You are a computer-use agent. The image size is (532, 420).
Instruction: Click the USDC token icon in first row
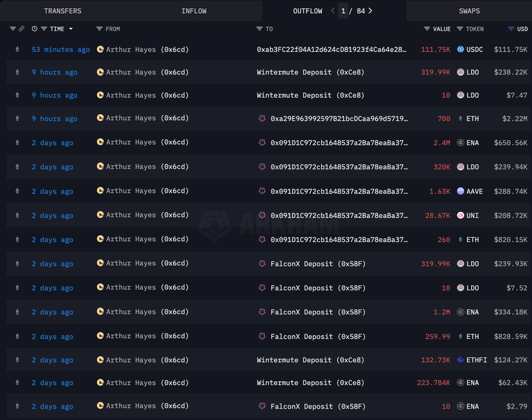[x=460, y=50]
